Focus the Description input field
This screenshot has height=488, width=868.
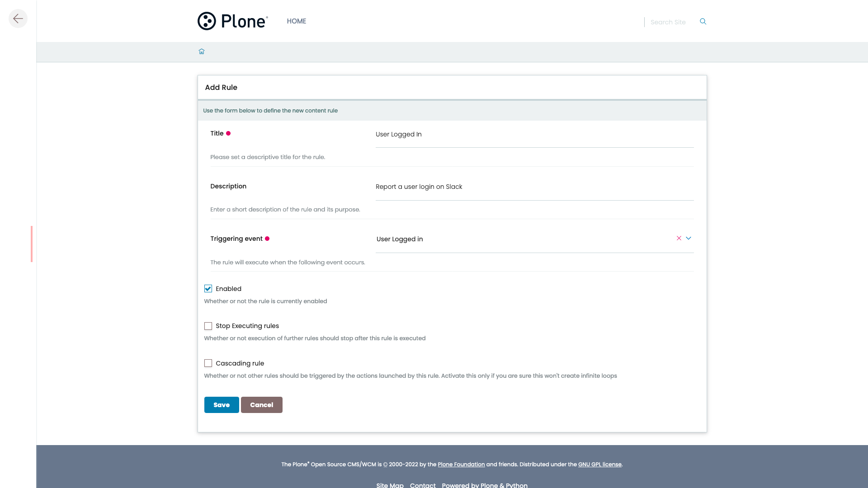click(535, 187)
